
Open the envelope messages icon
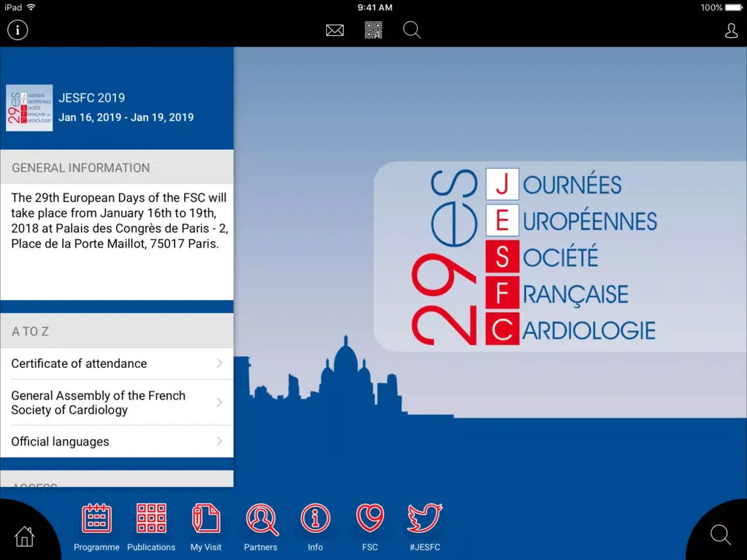335,30
